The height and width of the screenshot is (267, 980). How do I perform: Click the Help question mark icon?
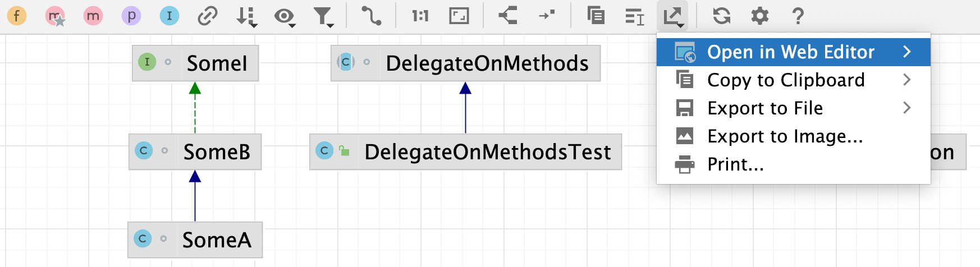[798, 16]
